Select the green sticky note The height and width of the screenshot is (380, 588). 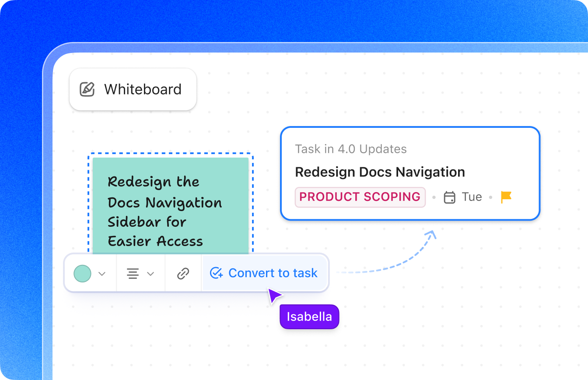click(x=171, y=206)
